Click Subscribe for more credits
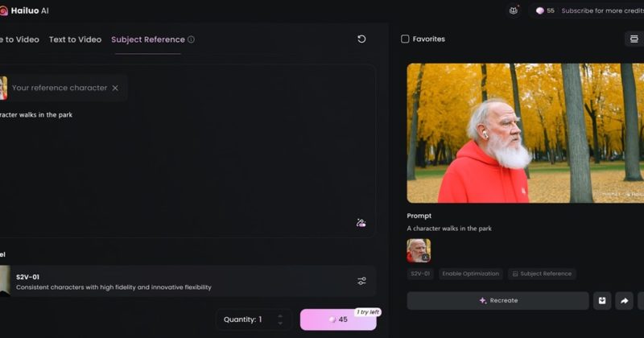This screenshot has width=644, height=338. tap(601, 10)
